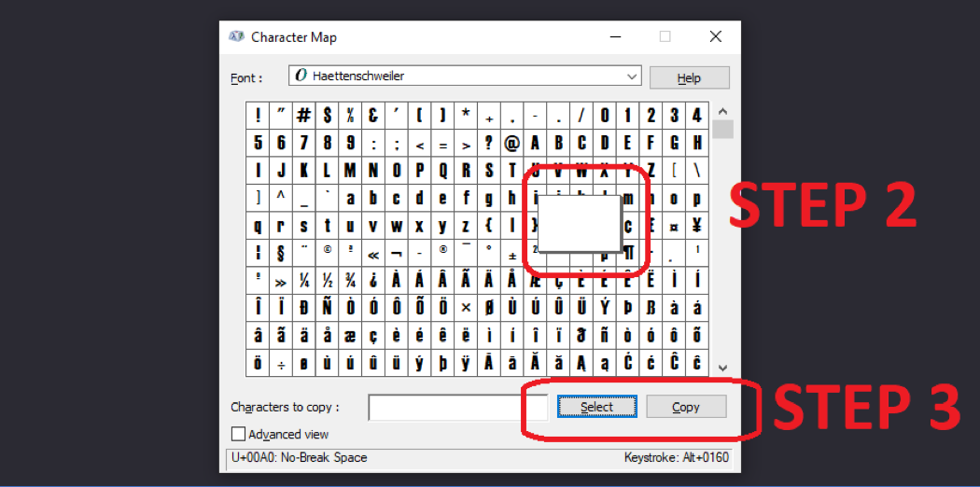Choose the division sign ÷ character
980x487 pixels.
click(280, 362)
